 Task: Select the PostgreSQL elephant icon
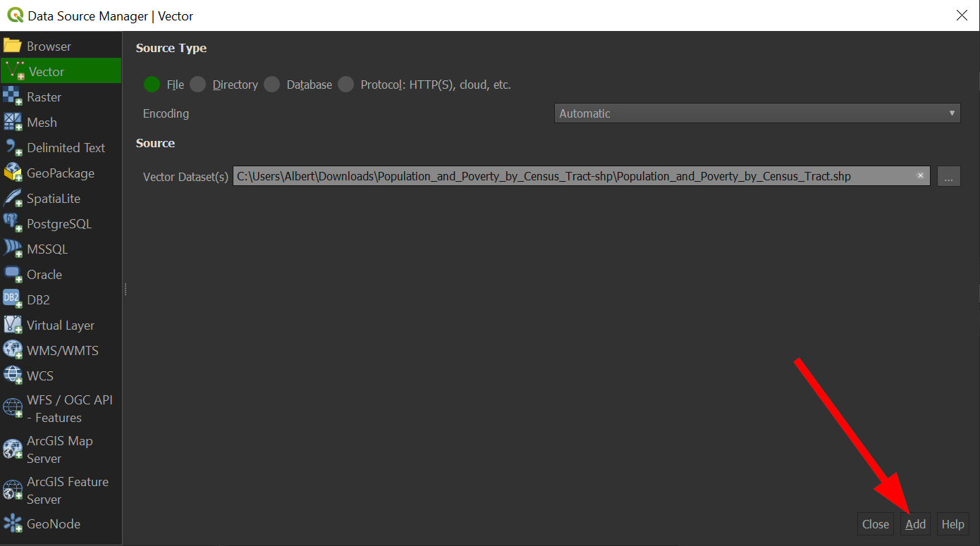pos(13,223)
